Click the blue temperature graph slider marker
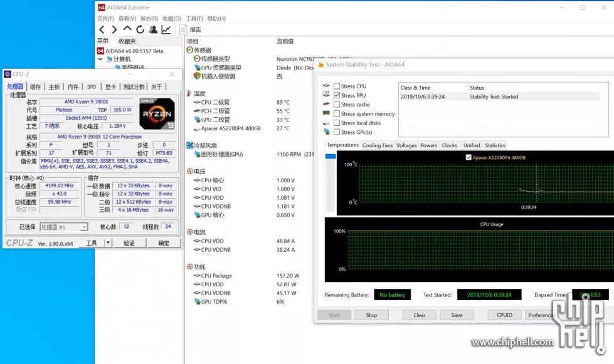The height and width of the screenshot is (364, 614). [x=331, y=157]
